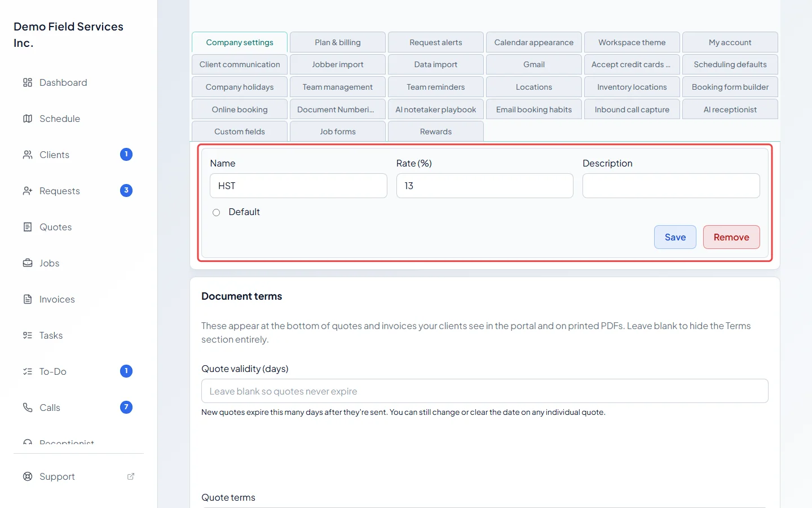Open the Data import tab
This screenshot has width=812, height=508.
click(436, 64)
